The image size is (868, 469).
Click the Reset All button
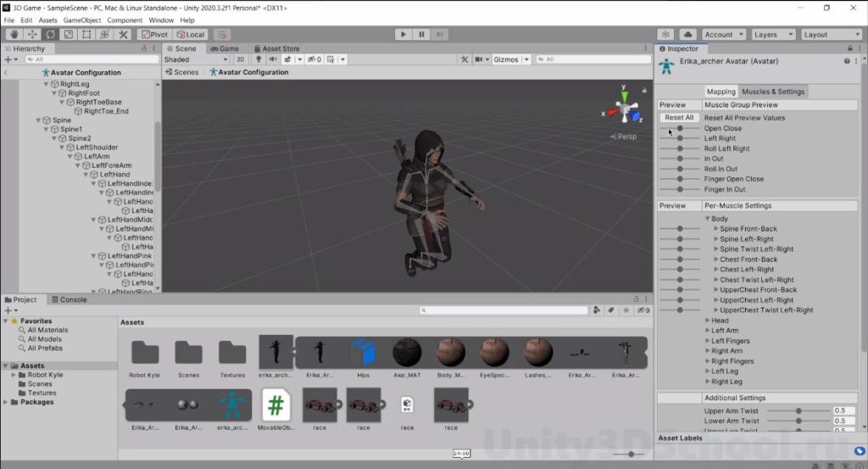[679, 117]
